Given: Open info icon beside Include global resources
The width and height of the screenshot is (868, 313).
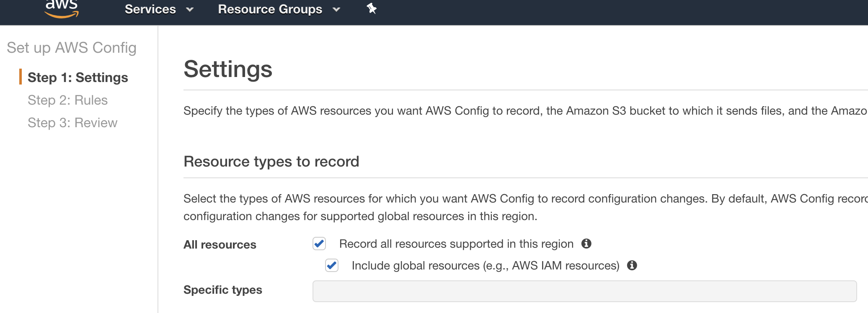Looking at the screenshot, I should [632, 265].
